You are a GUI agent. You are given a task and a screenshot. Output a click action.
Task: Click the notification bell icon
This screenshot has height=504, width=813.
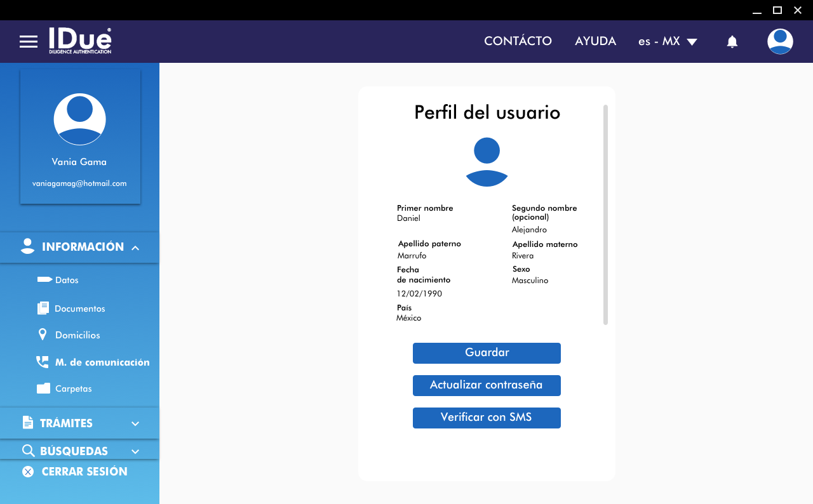tap(732, 42)
